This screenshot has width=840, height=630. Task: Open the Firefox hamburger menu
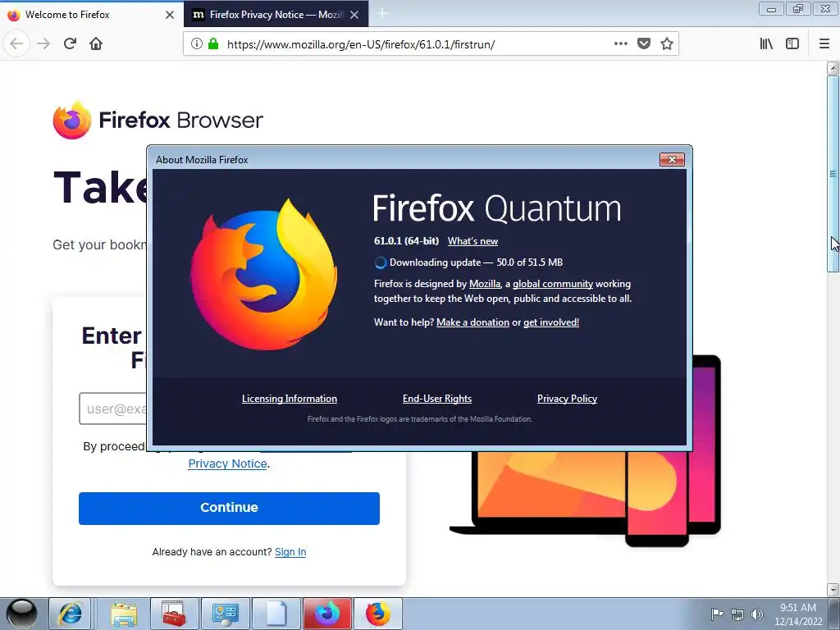click(824, 44)
